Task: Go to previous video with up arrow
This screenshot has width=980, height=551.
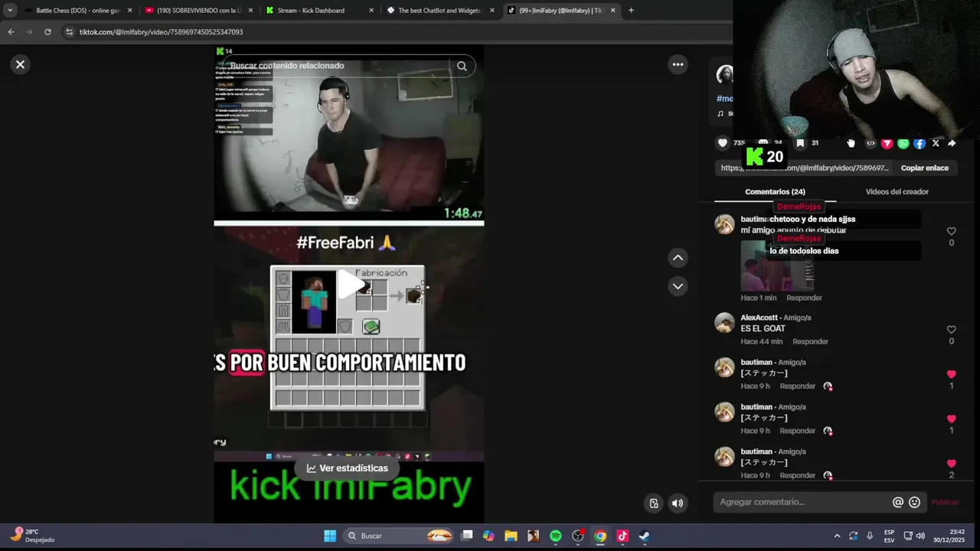Action: pyautogui.click(x=678, y=258)
